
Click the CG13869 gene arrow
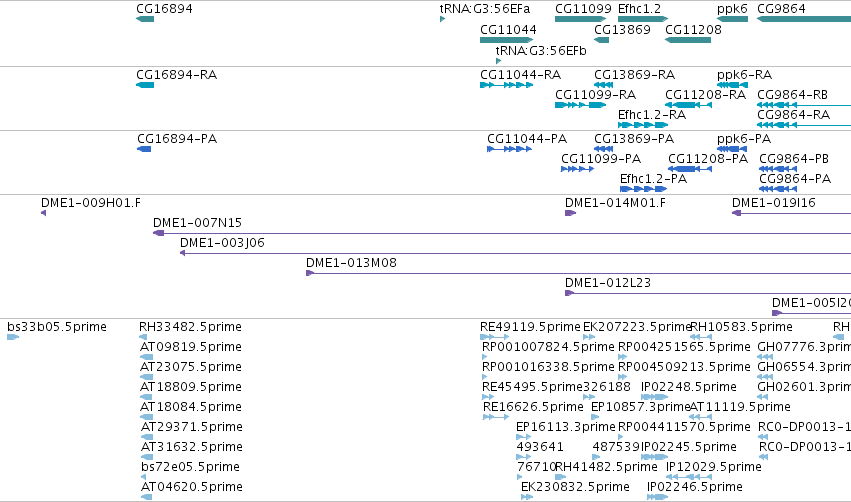pos(601,40)
